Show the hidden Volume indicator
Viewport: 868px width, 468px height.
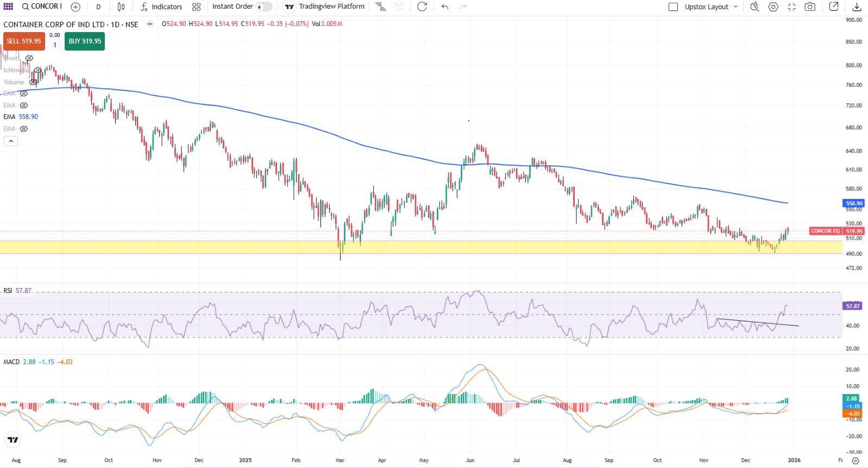33,82
